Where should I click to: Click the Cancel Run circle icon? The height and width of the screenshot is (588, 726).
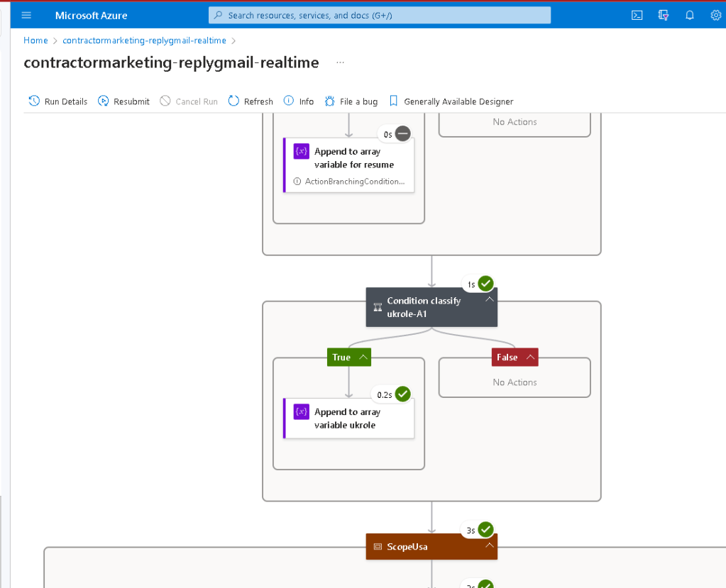[165, 101]
